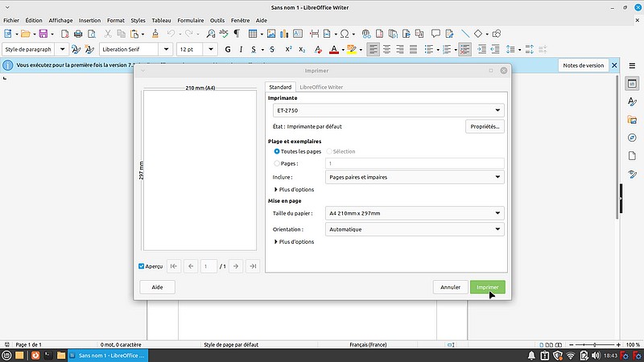Click the Insert image icon
644x362 pixels.
coord(271,34)
